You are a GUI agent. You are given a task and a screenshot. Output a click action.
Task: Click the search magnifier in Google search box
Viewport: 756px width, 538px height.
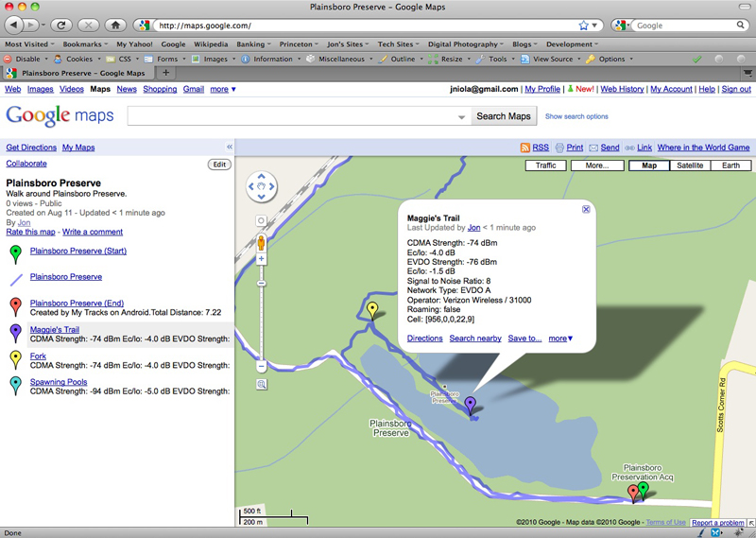pyautogui.click(x=741, y=25)
